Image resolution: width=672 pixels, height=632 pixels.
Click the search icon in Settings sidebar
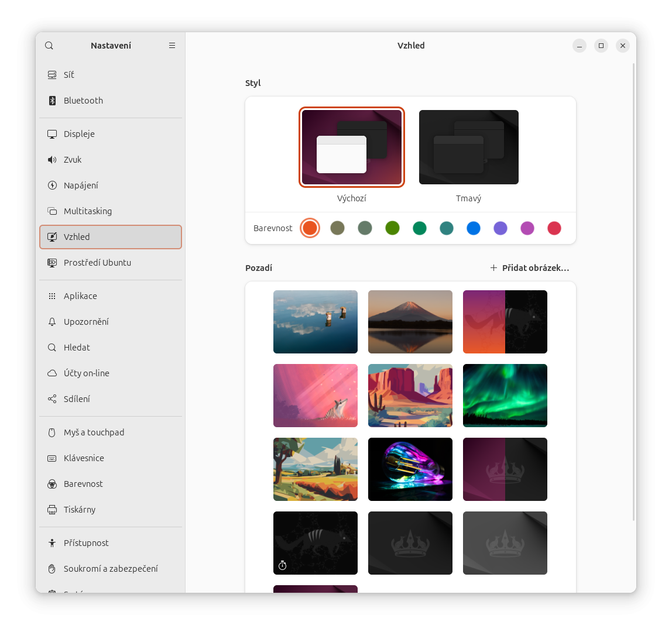pyautogui.click(x=49, y=46)
